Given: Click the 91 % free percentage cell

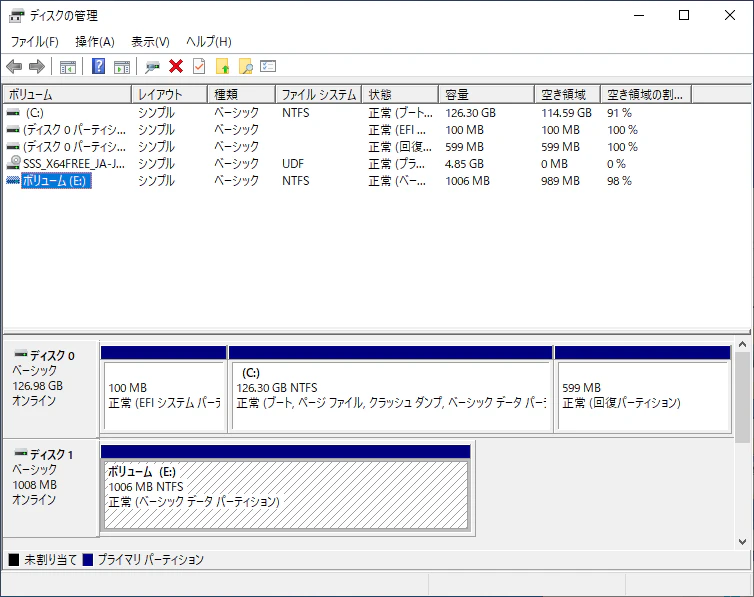Looking at the screenshot, I should [619, 113].
